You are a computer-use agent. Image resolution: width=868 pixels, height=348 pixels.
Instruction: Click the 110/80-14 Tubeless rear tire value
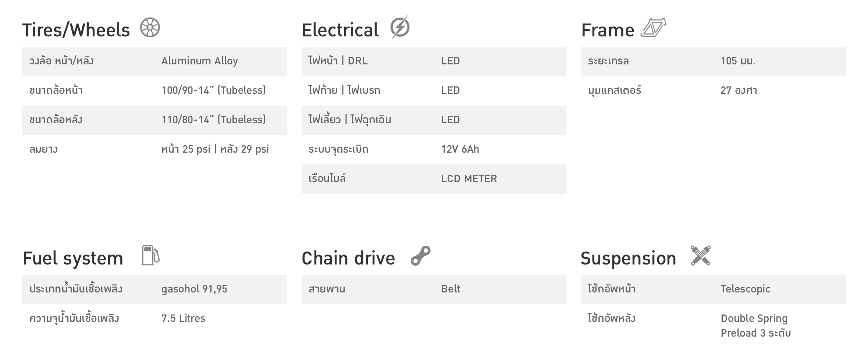(214, 120)
